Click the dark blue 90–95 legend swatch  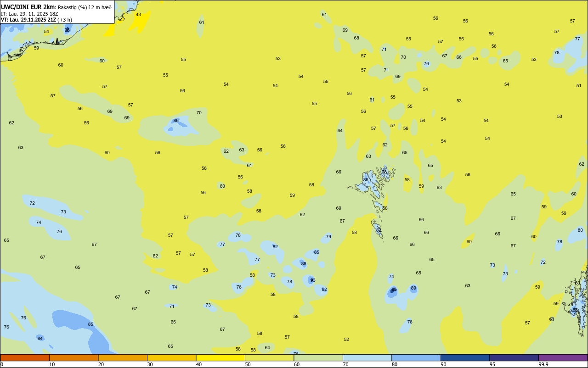465,357
